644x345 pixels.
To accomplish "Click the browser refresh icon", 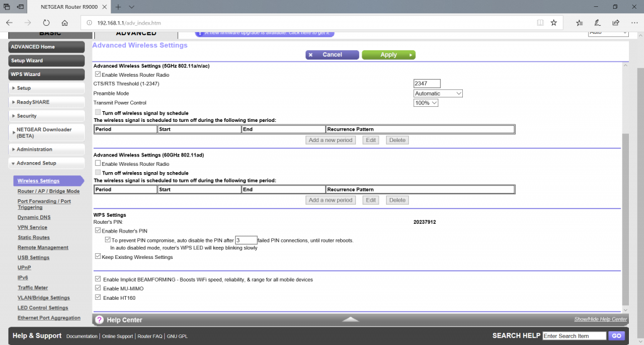I will [46, 22].
